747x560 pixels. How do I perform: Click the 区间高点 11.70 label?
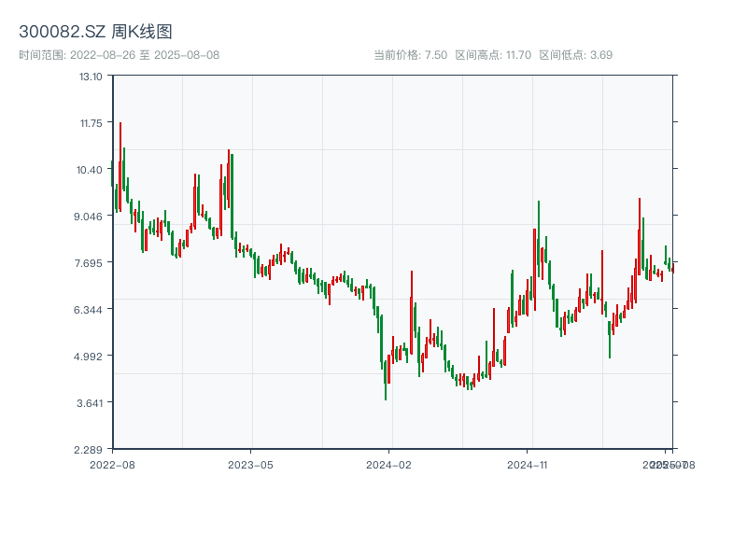pyautogui.click(x=493, y=55)
